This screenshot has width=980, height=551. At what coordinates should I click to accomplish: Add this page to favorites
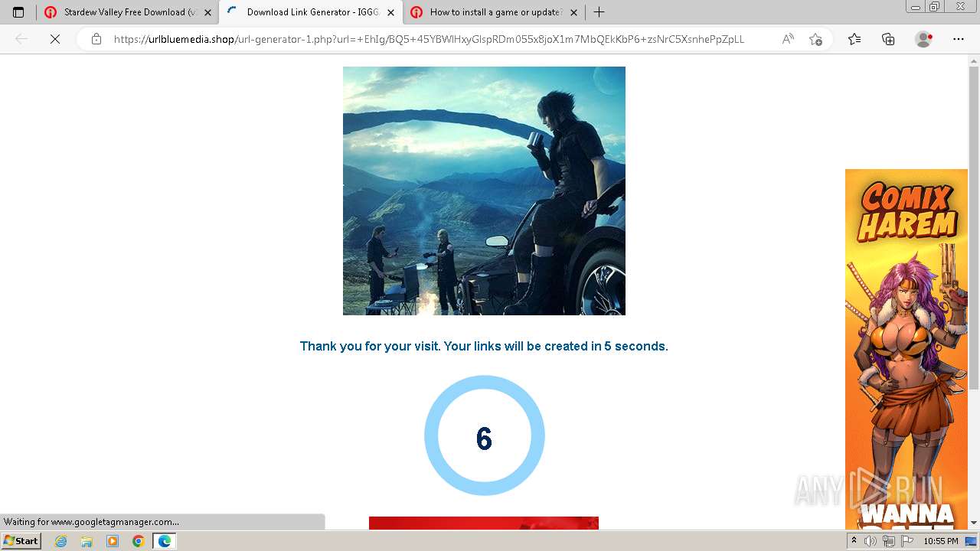point(815,39)
